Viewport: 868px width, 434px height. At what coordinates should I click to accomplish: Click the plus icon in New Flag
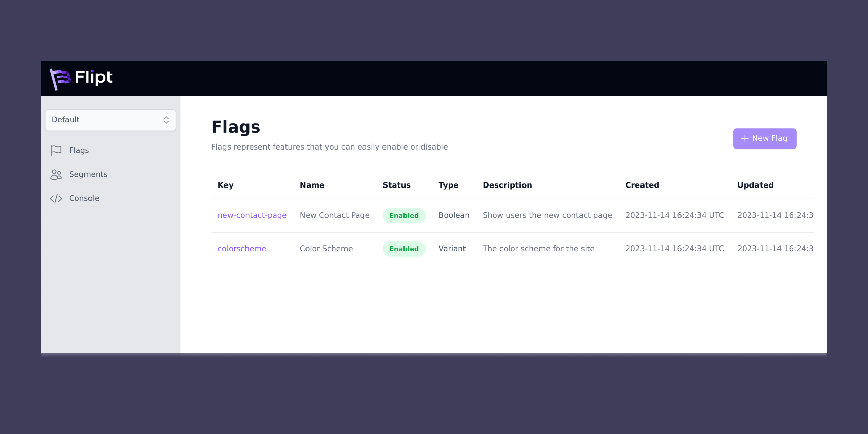pyautogui.click(x=745, y=139)
